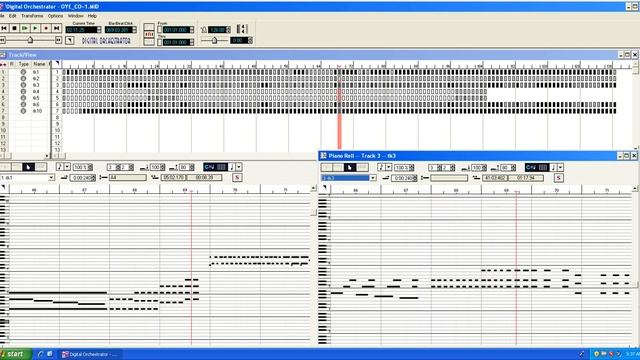Click the Name column header in Track/View
This screenshot has height=360, width=640.
tap(40, 64)
